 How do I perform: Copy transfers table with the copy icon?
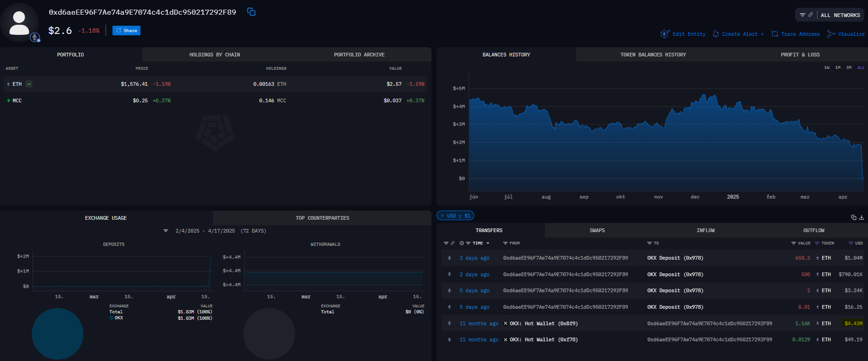tap(853, 217)
